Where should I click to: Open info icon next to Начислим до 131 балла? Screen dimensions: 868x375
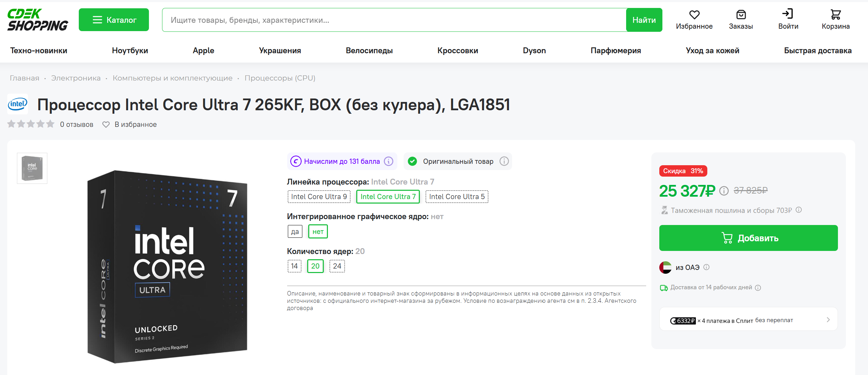tap(389, 161)
